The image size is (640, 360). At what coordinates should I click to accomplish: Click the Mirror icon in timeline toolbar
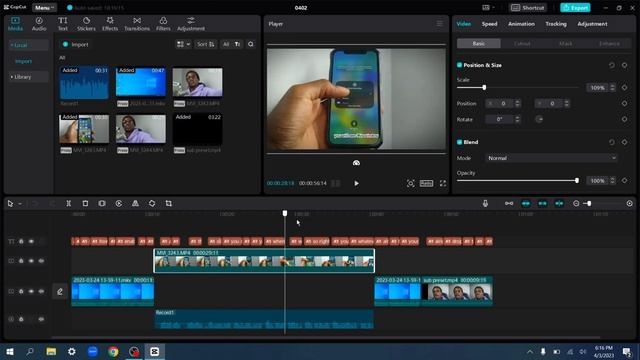pyautogui.click(x=135, y=203)
